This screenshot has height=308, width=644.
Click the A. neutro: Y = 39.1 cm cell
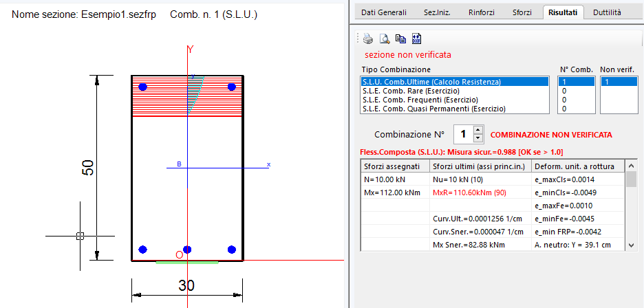click(578, 245)
